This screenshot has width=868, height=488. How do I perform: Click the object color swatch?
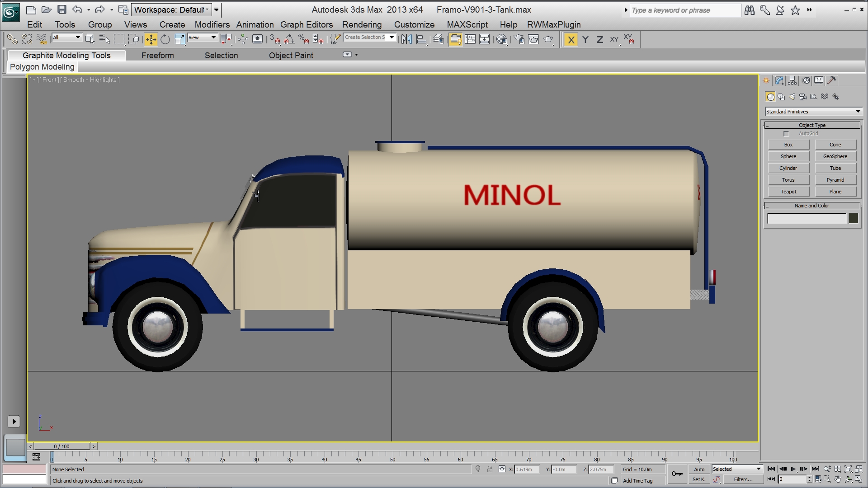[853, 219]
